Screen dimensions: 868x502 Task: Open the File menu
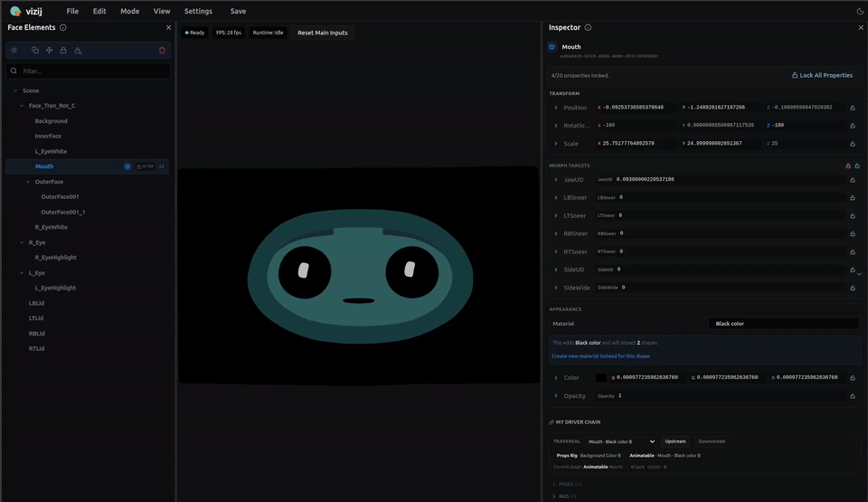pos(72,11)
